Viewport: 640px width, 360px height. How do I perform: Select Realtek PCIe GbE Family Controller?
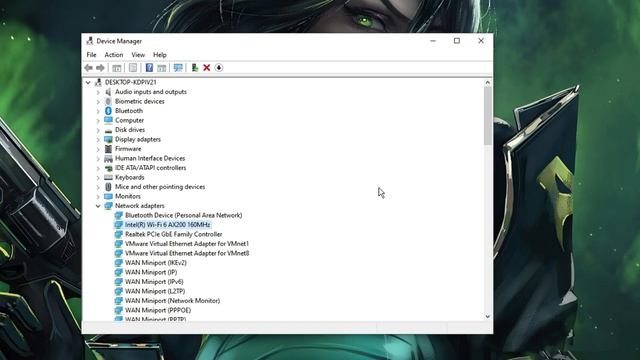point(173,234)
